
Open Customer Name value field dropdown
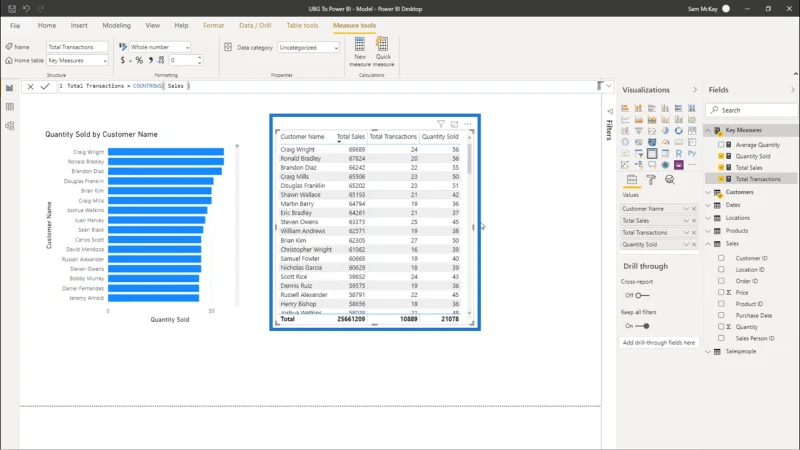(x=686, y=209)
